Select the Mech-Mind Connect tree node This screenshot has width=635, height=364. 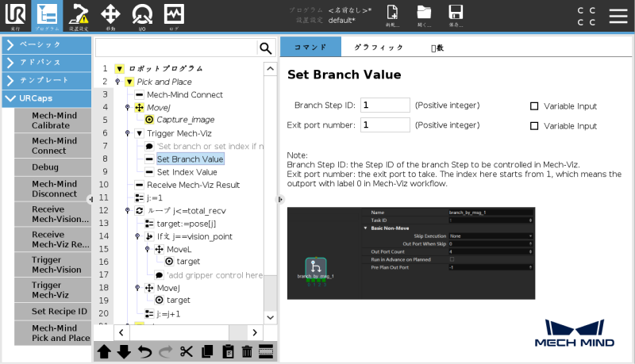[185, 94]
